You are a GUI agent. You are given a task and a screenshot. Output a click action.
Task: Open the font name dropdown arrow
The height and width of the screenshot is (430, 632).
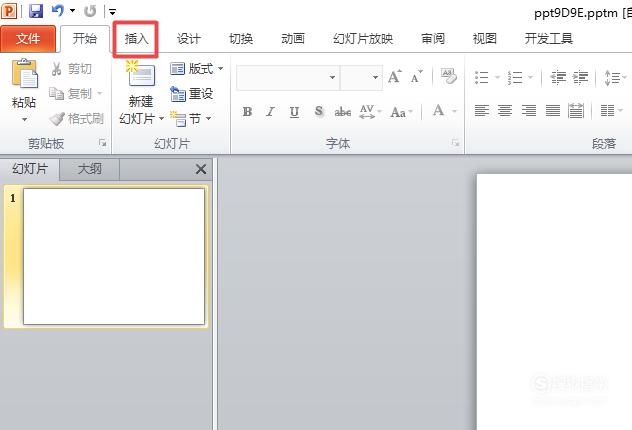[332, 77]
